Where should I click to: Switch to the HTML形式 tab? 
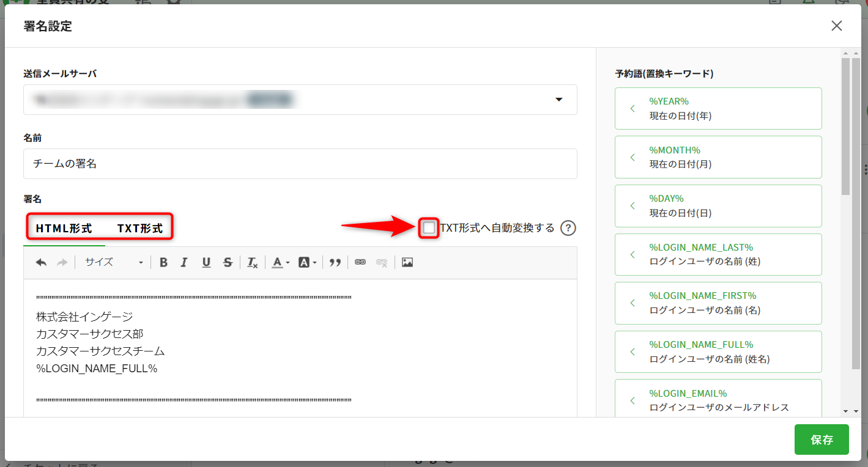coord(64,229)
